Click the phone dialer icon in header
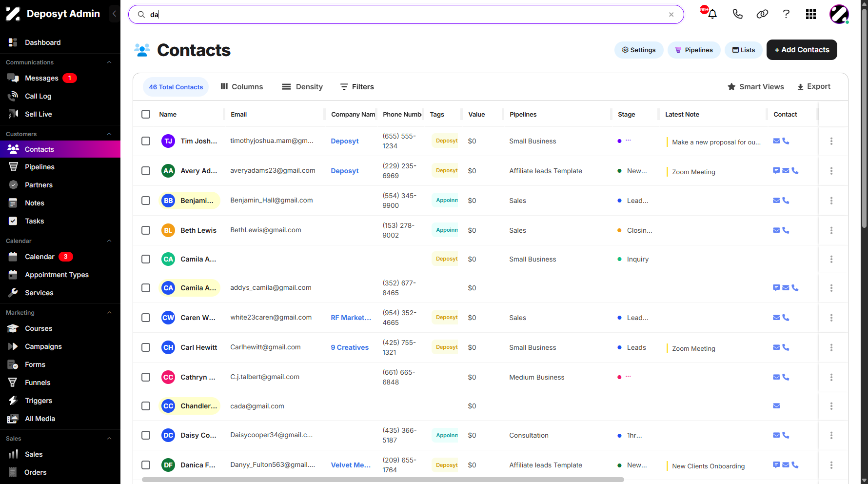This screenshot has height=484, width=868. [737, 14]
